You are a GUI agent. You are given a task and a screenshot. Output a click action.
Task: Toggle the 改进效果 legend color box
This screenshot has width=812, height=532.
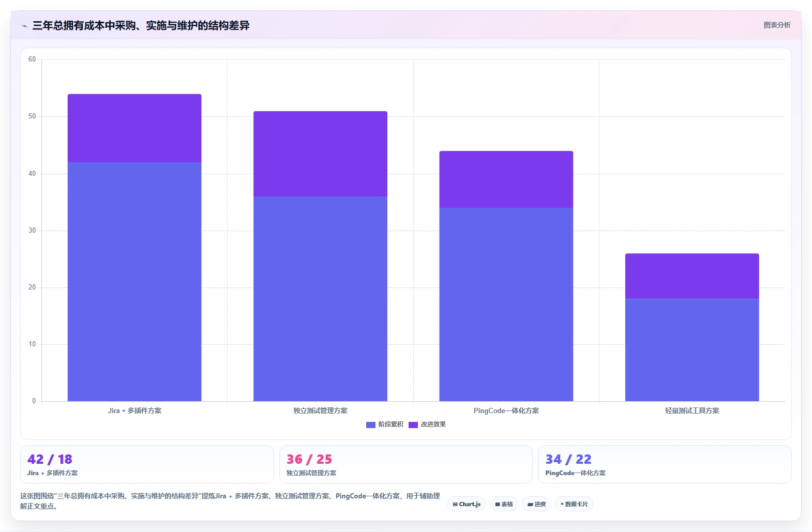pyautogui.click(x=413, y=425)
